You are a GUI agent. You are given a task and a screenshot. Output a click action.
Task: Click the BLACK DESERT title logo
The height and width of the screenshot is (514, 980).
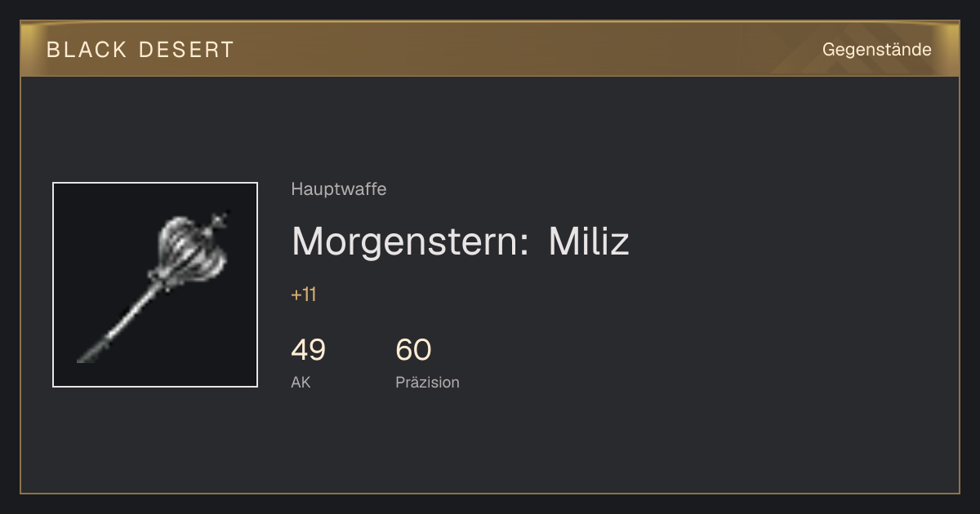(140, 50)
